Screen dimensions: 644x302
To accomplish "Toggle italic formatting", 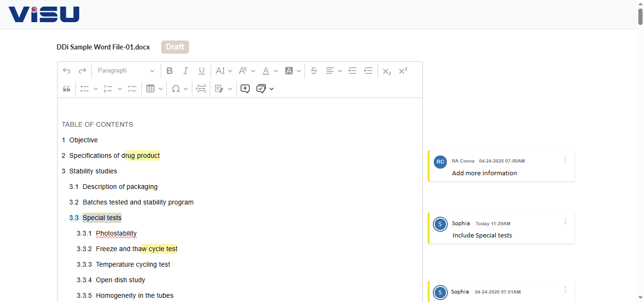I will [185, 71].
